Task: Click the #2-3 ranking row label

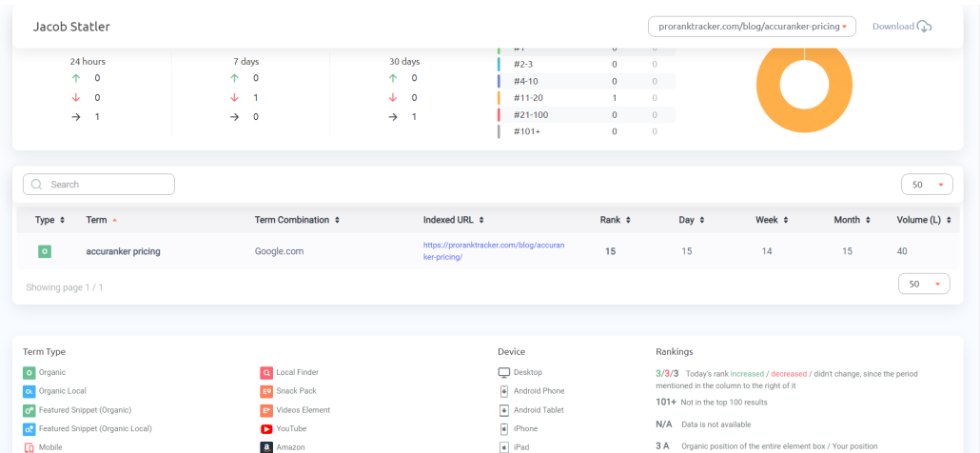Action: 523,65
